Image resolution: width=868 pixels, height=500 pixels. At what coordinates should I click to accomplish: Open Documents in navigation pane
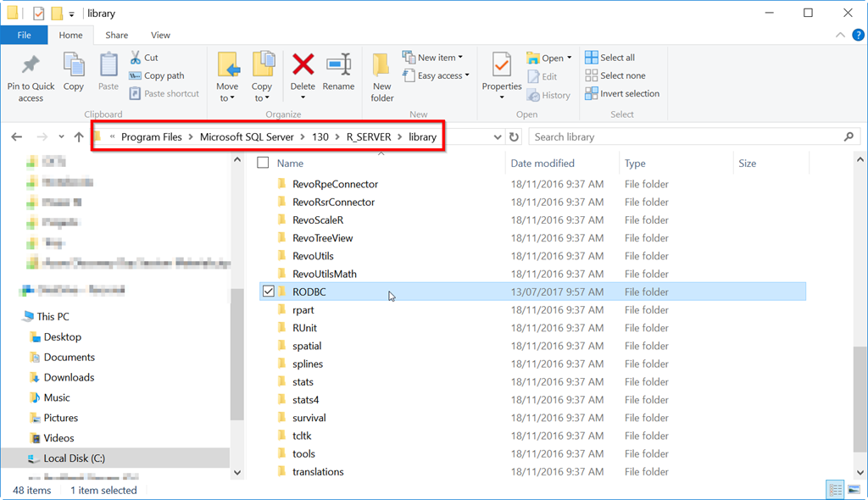70,357
